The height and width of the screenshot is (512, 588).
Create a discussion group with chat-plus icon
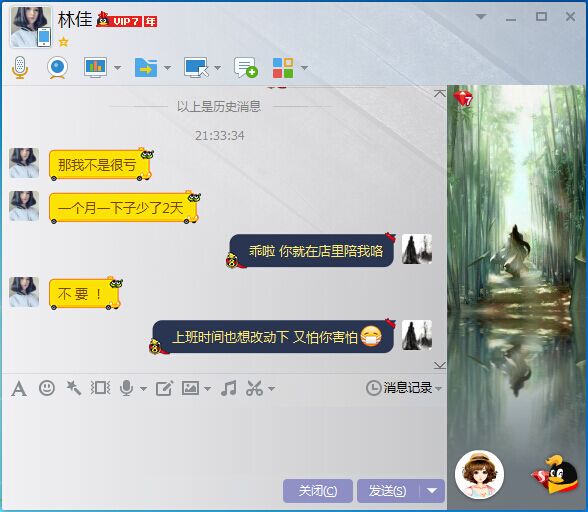[246, 68]
